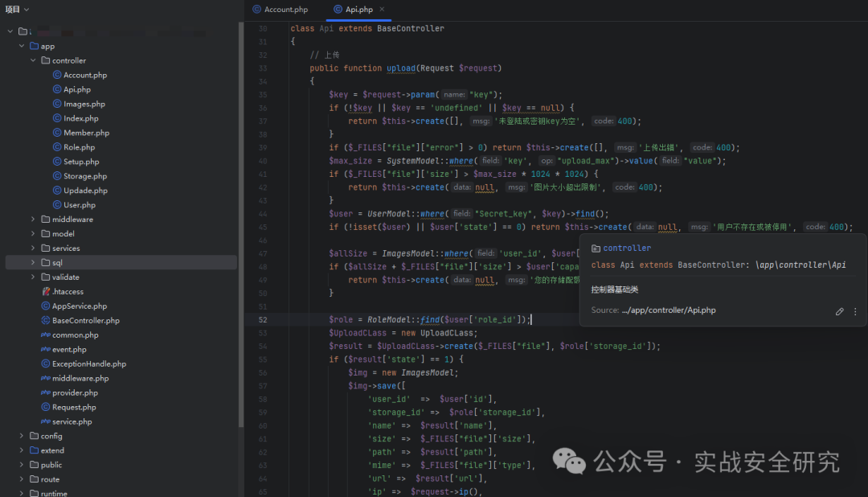Open Storage.php file in tree
Image resolution: width=868 pixels, height=497 pixels.
pos(84,175)
